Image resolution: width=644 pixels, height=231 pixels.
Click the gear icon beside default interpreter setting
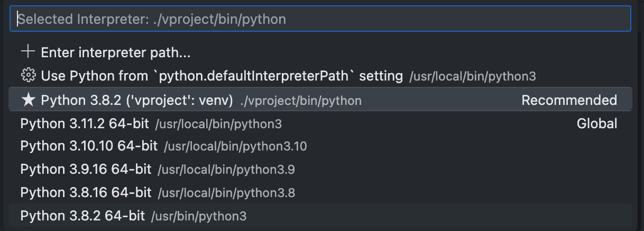[27, 75]
